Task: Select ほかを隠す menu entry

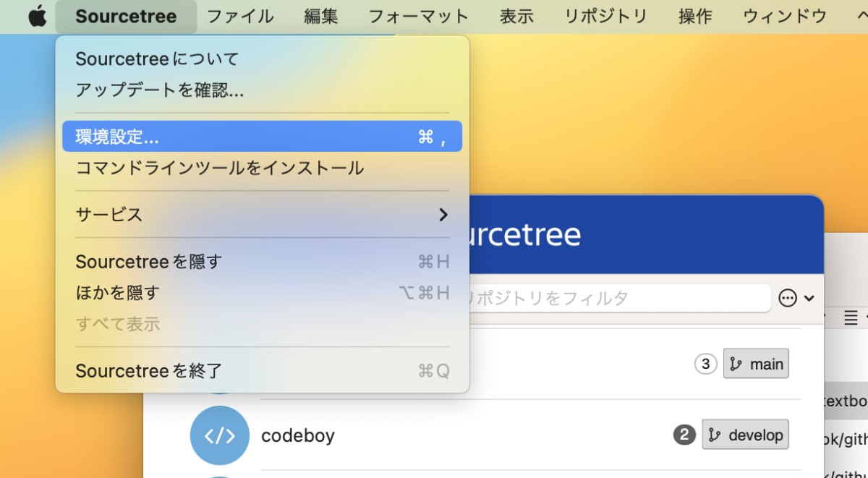Action: click(x=262, y=293)
